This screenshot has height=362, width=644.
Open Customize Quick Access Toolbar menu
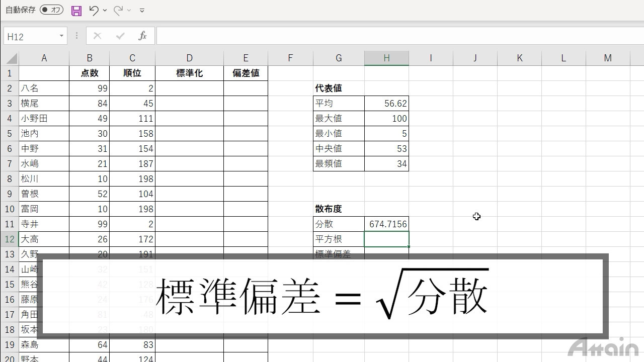[142, 10]
